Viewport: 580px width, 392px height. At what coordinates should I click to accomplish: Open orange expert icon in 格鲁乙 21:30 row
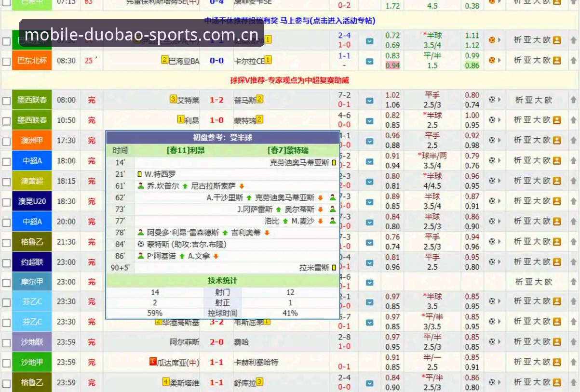pyautogui.click(x=557, y=241)
